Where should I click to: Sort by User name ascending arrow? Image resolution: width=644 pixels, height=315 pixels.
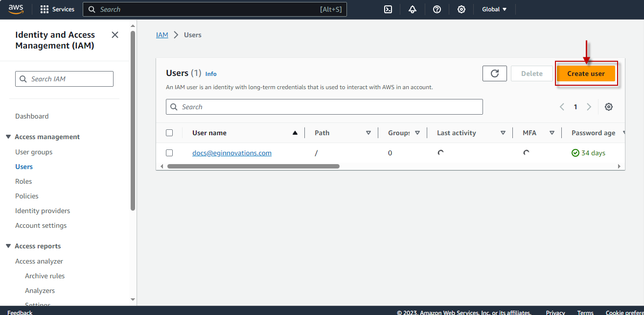(295, 133)
